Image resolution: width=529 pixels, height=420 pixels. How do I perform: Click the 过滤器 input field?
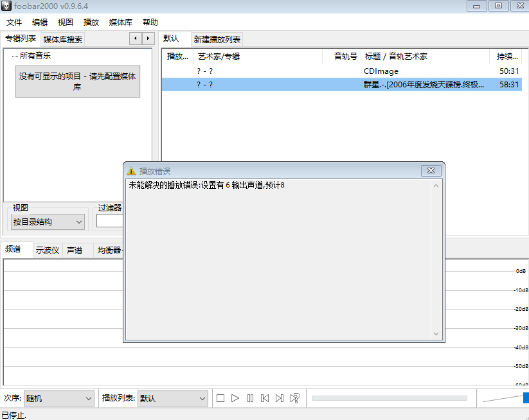click(x=110, y=221)
